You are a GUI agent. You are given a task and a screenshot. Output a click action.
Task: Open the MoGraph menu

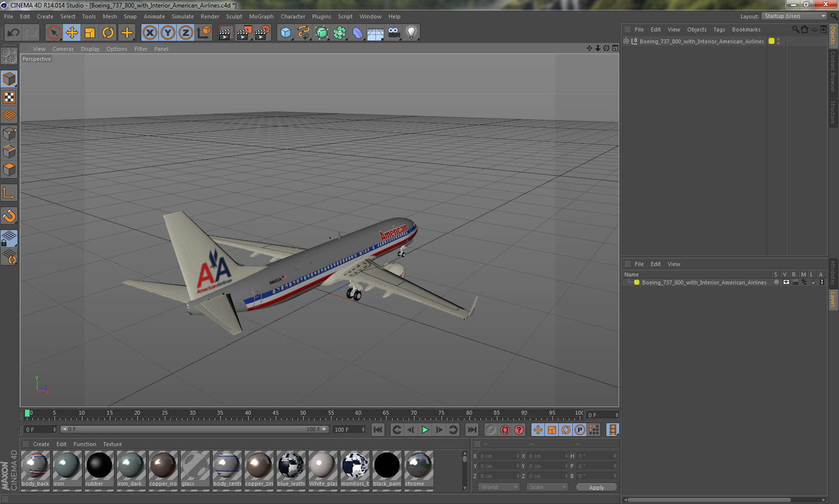pos(261,16)
